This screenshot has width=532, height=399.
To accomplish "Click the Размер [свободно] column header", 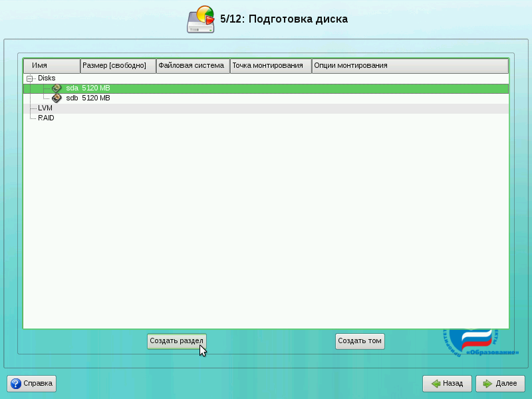I will tap(118, 66).
